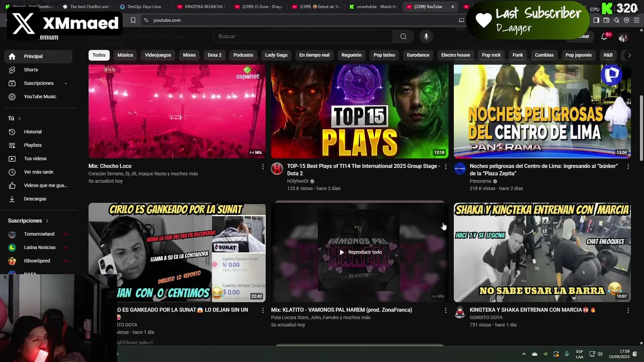Open Tus videos in the sidebar
Screen dimensions: 644x362
click(x=38, y=158)
